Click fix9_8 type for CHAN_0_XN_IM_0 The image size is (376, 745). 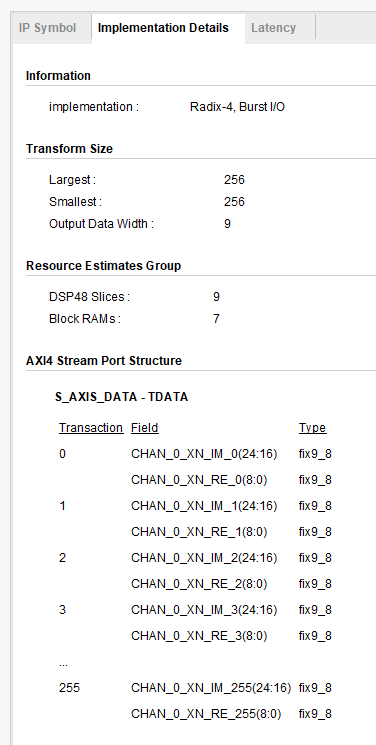tap(315, 454)
